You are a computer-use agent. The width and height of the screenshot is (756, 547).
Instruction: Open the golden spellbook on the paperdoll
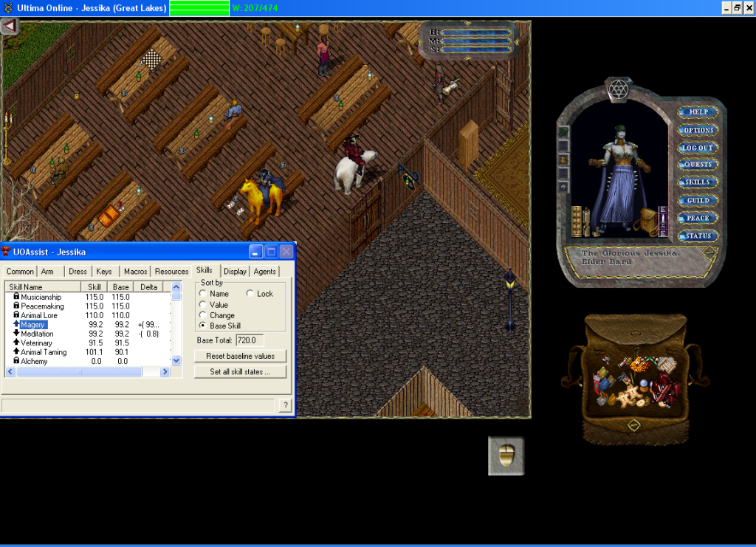click(576, 221)
